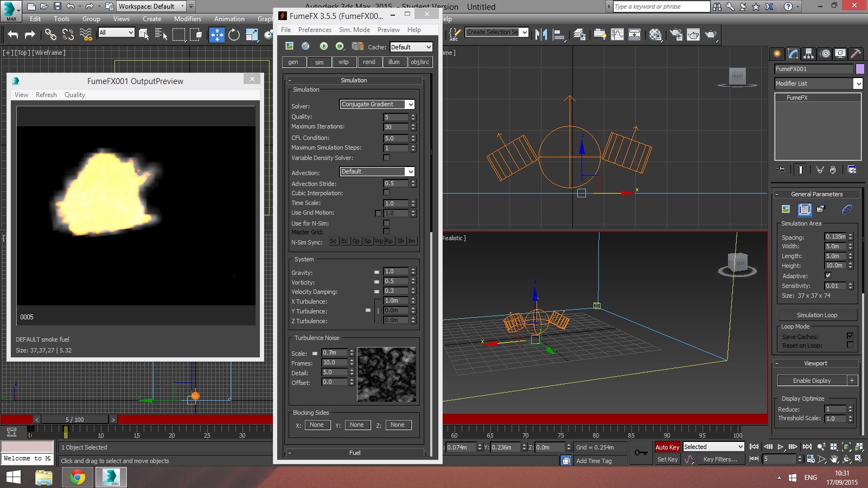
Task: Click the Turbulence Noise preview thumbnail
Action: tap(386, 374)
